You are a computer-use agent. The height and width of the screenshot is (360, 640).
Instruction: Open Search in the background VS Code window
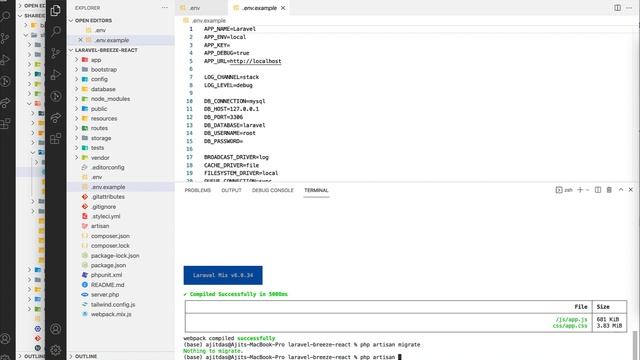pyautogui.click(x=5, y=17)
